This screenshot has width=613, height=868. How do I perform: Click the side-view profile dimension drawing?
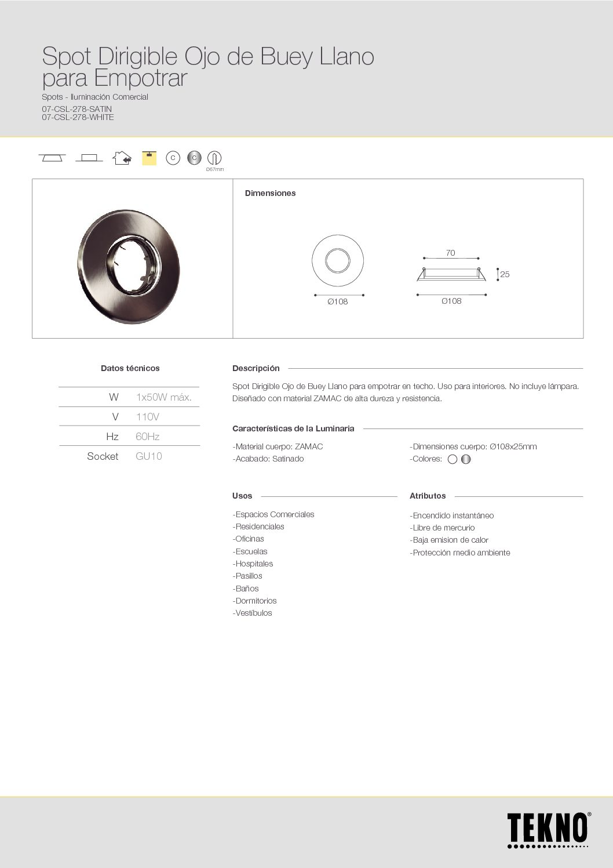point(451,274)
